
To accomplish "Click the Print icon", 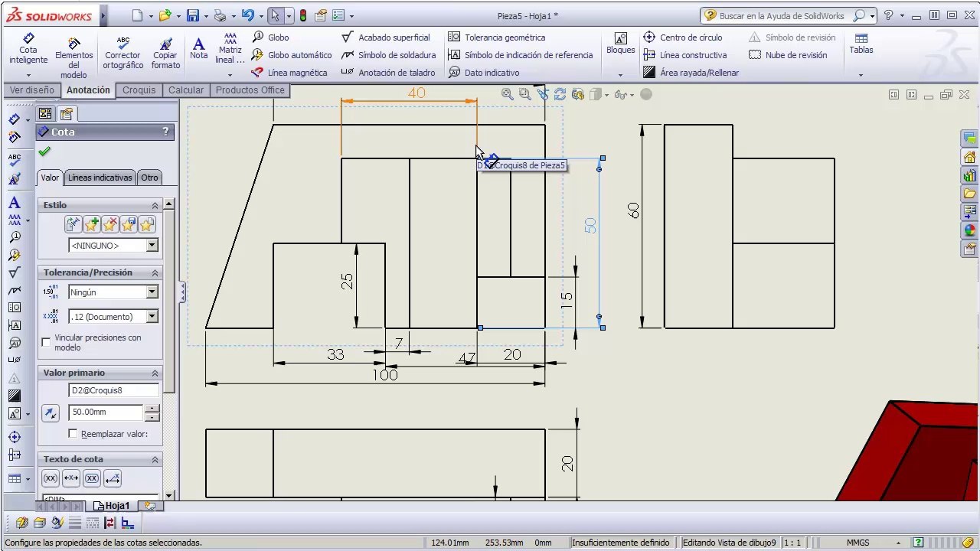I will click(x=220, y=15).
